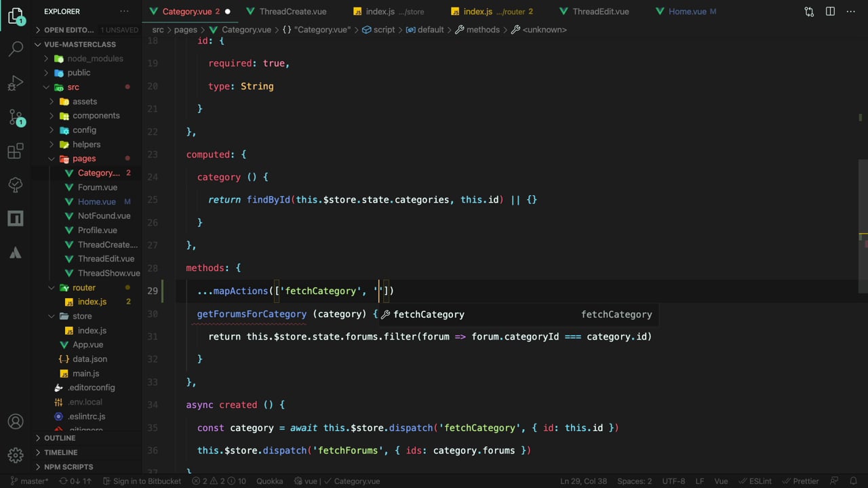Open App.vue in the file tree
The width and height of the screenshot is (868, 488).
(x=87, y=344)
